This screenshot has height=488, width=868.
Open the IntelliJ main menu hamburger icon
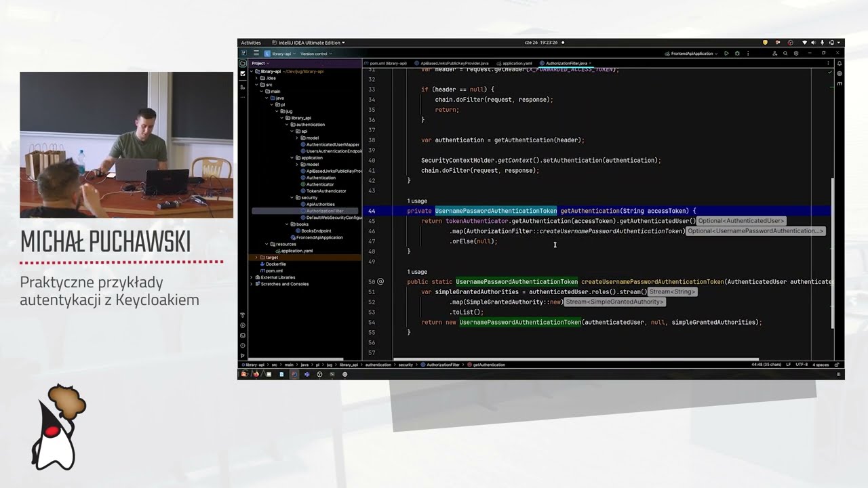click(x=256, y=53)
